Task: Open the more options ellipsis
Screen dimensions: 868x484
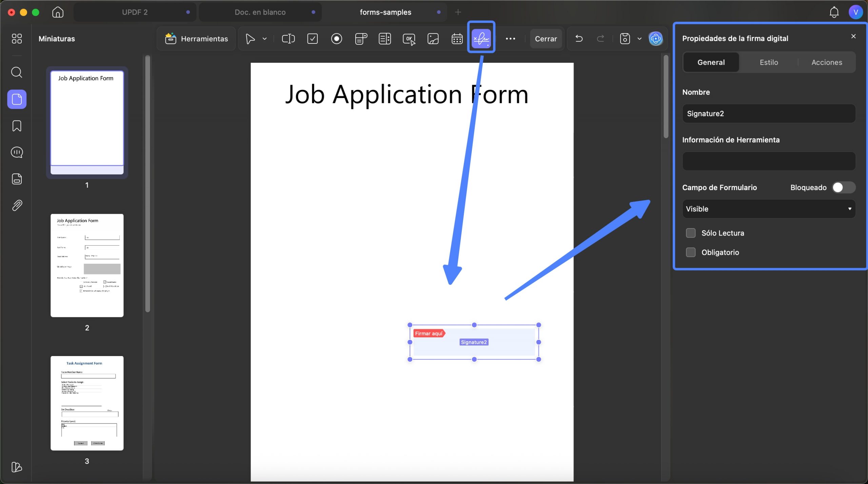Action: point(510,39)
